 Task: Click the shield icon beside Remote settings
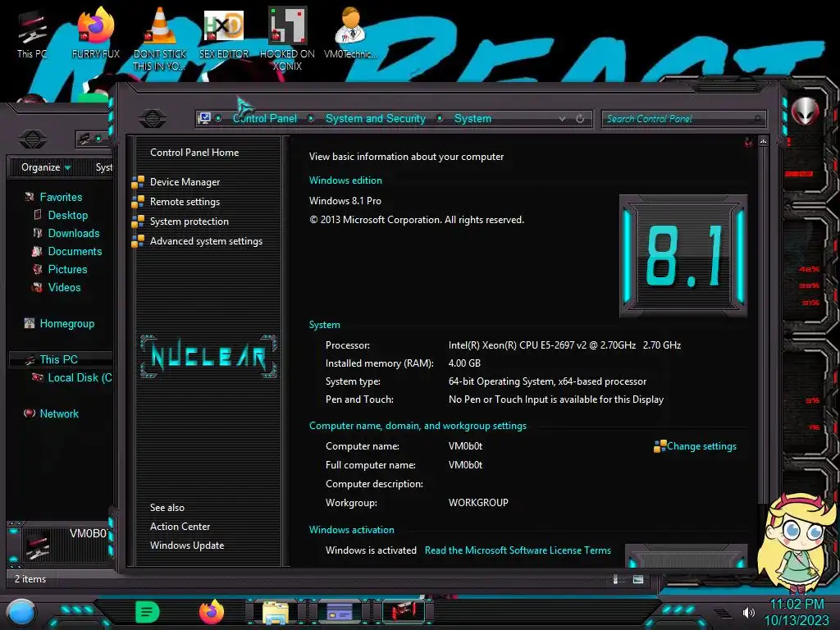tap(138, 202)
